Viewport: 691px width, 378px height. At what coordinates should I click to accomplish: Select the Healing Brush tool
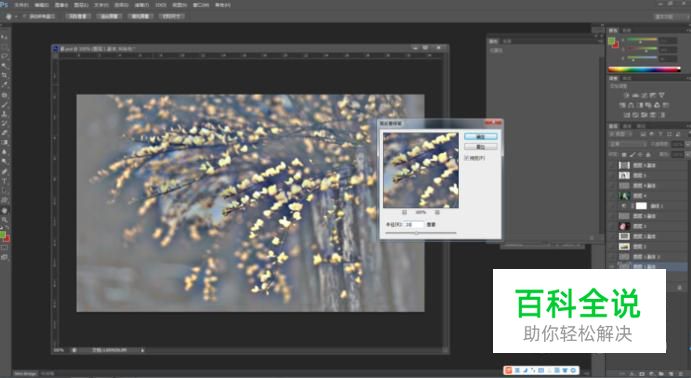4,95
